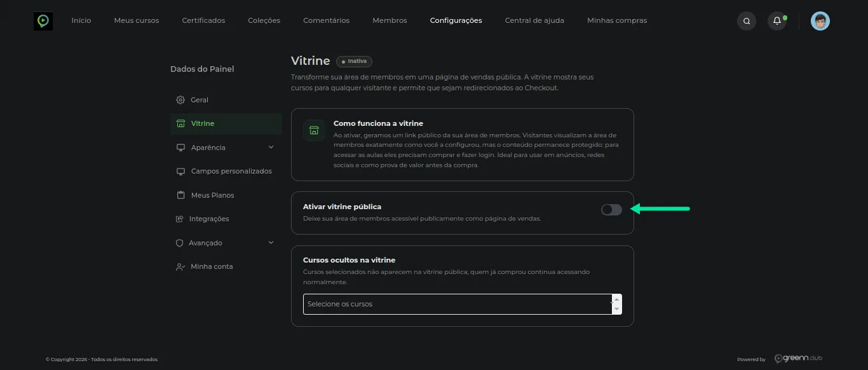868x370 pixels.
Task: Click the Como funciona a vitrine title
Action: (378, 123)
